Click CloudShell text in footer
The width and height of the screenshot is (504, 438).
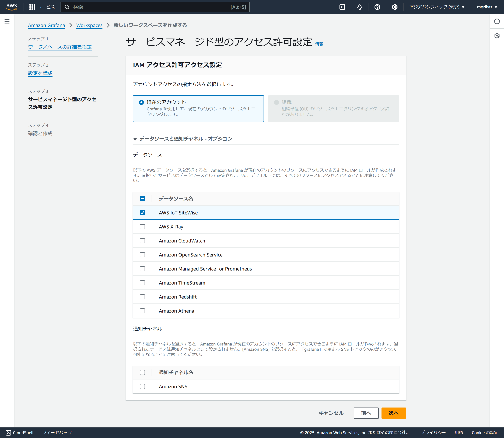[x=23, y=433]
